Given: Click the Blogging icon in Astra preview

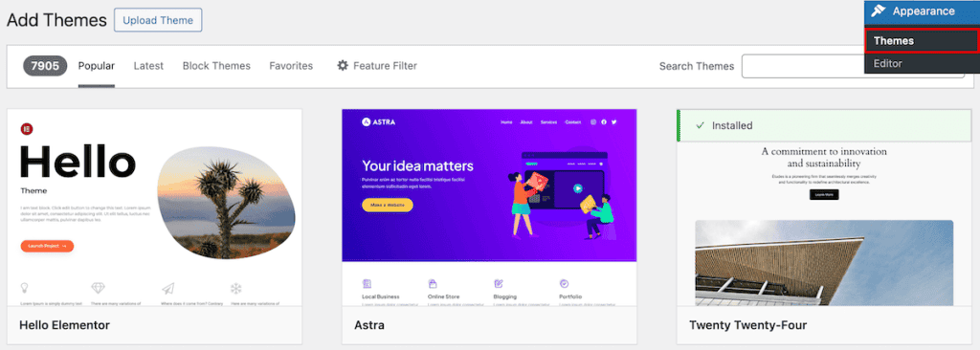Looking at the screenshot, I should tap(498, 283).
